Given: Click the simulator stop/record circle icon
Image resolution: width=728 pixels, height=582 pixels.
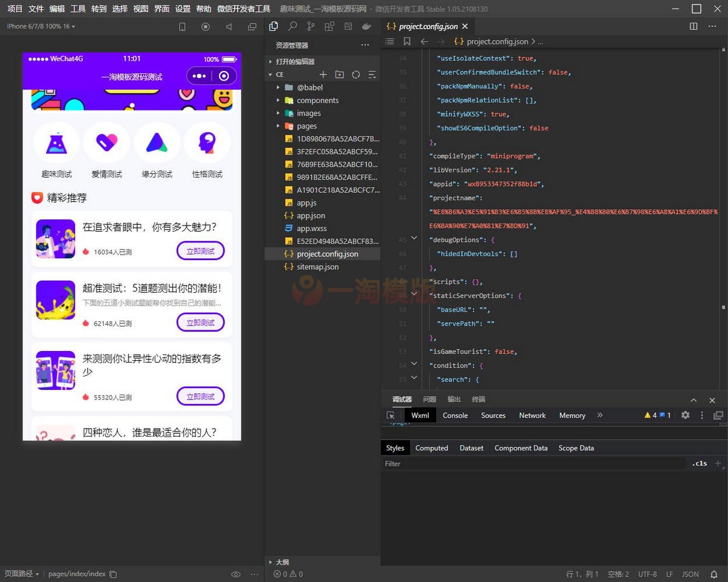Looking at the screenshot, I should click(206, 27).
